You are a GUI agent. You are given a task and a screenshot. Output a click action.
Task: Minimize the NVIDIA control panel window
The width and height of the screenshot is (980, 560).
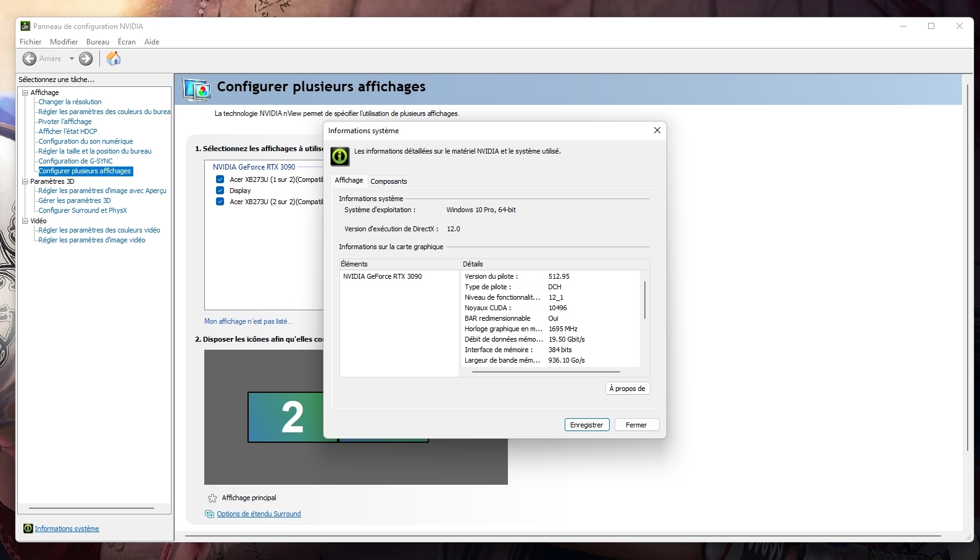tap(903, 26)
